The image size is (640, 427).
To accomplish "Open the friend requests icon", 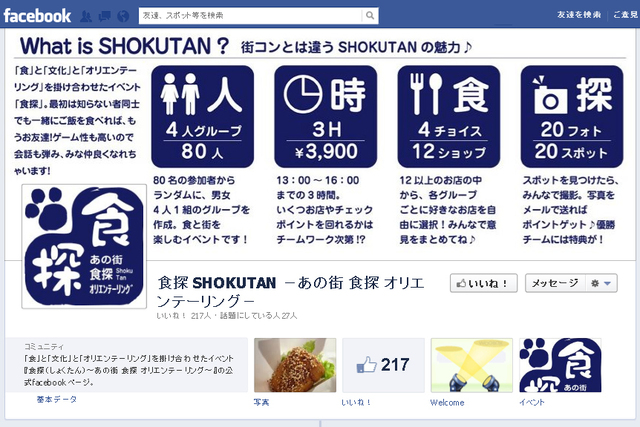I will [x=85, y=16].
